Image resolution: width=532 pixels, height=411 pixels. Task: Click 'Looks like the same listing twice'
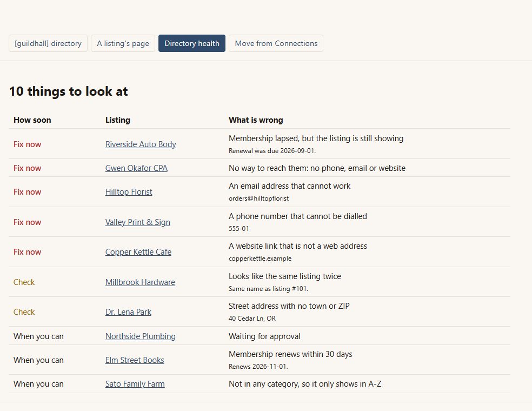point(285,276)
